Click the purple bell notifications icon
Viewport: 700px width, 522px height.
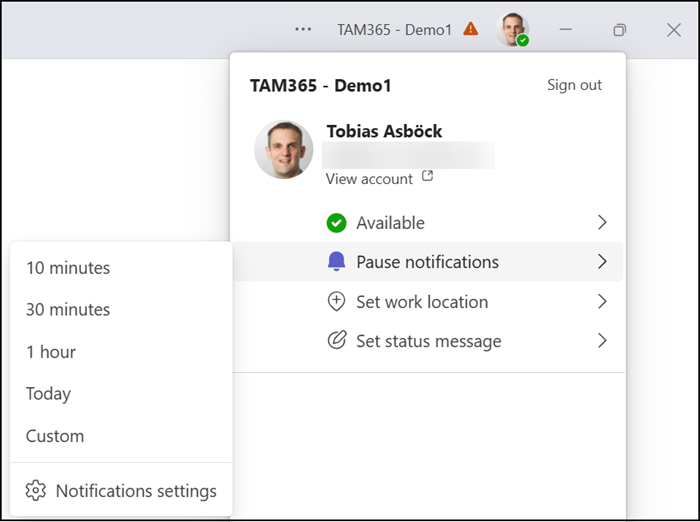point(336,261)
